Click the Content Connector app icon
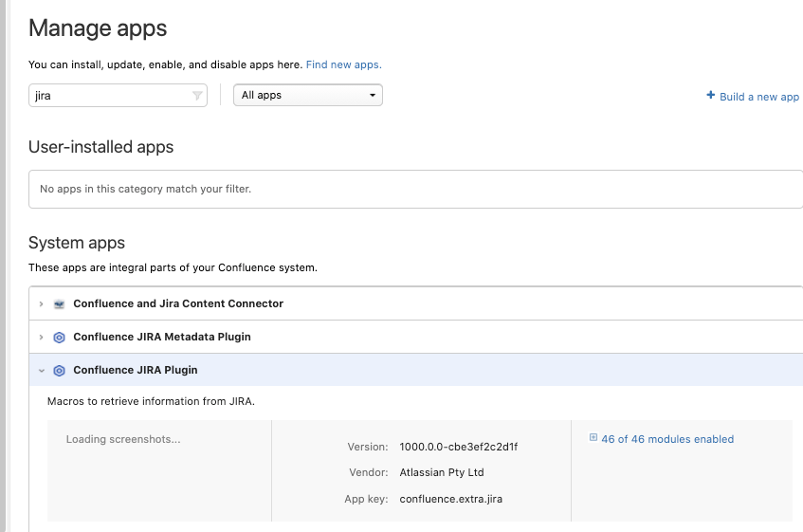Image resolution: width=803 pixels, height=532 pixels. coord(59,303)
